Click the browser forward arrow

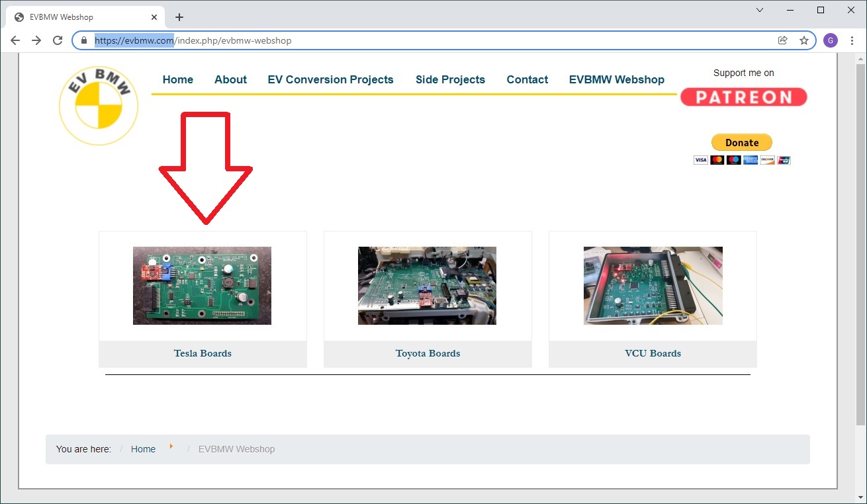pyautogui.click(x=36, y=40)
